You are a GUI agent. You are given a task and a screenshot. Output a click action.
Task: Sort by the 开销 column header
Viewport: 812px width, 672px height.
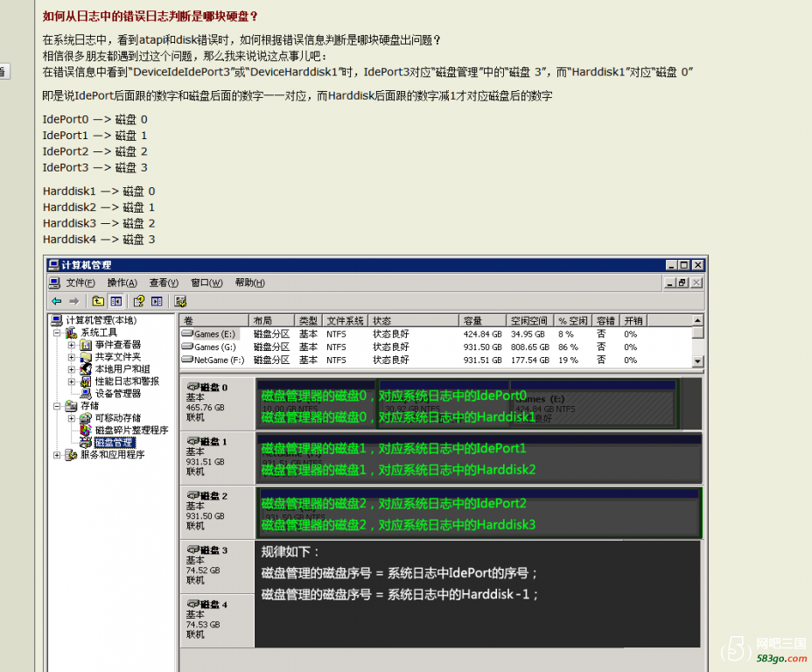633,320
